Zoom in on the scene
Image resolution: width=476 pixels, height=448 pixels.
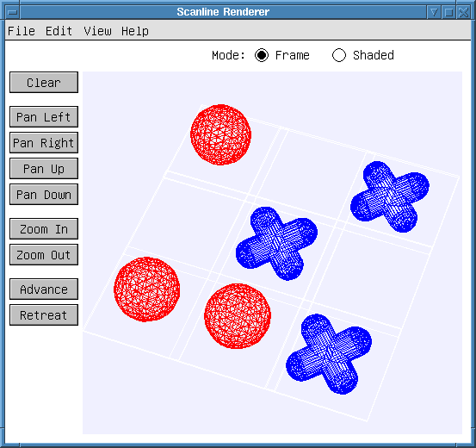point(44,228)
